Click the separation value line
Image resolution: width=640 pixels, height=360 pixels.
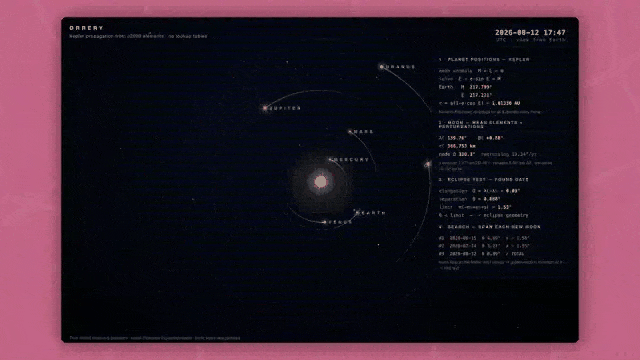(469, 199)
